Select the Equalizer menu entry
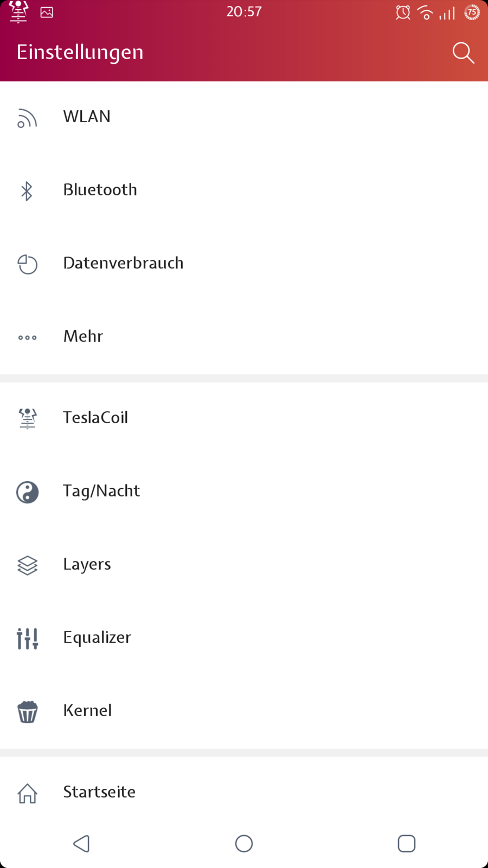The width and height of the screenshot is (488, 868). tap(97, 637)
